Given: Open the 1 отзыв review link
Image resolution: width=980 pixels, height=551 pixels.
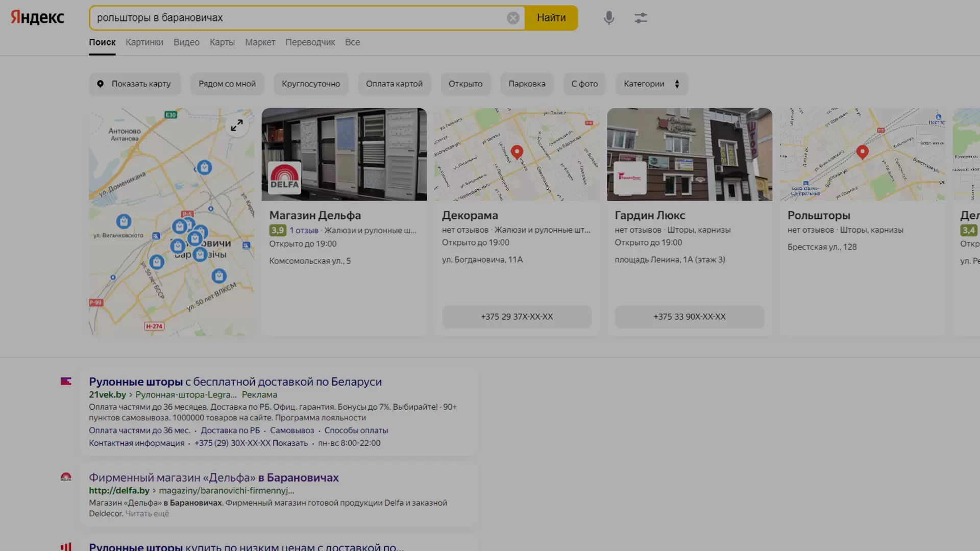Looking at the screenshot, I should pyautogui.click(x=304, y=231).
